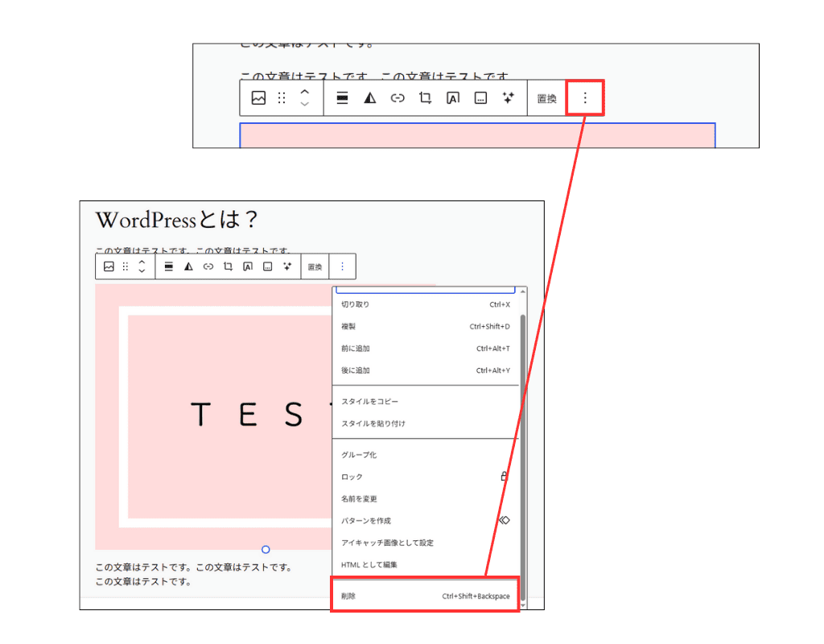This screenshot has width=824, height=644.
Task: Click drag handle in small toolbar
Action: (125, 266)
